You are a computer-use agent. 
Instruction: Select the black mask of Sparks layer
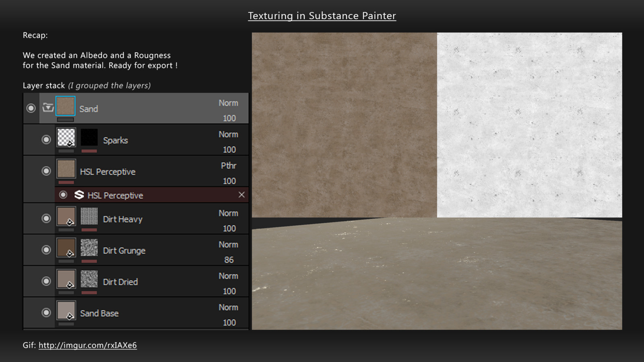pos(89,137)
